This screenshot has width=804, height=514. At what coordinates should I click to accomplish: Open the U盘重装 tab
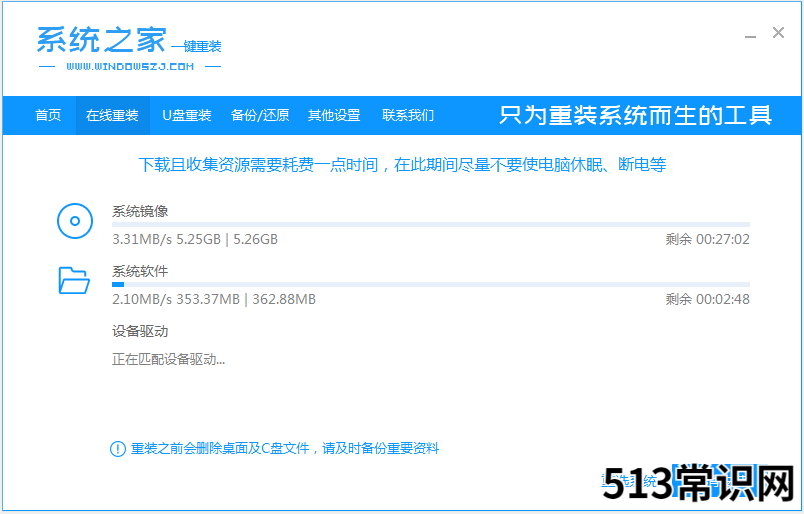click(187, 115)
